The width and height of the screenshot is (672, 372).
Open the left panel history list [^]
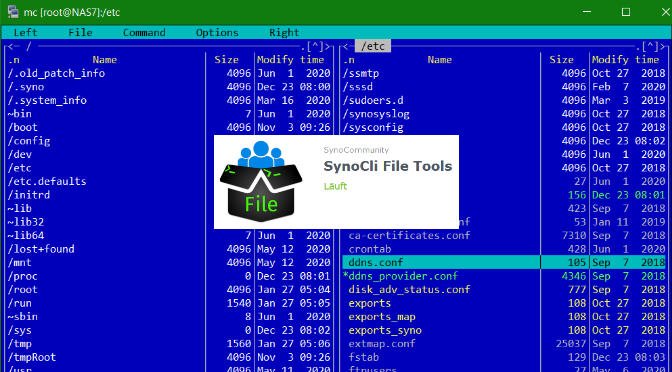coord(315,46)
